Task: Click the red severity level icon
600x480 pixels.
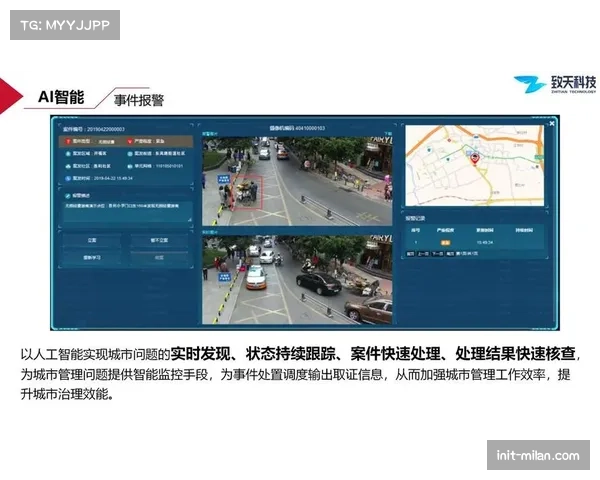Action: [130, 142]
